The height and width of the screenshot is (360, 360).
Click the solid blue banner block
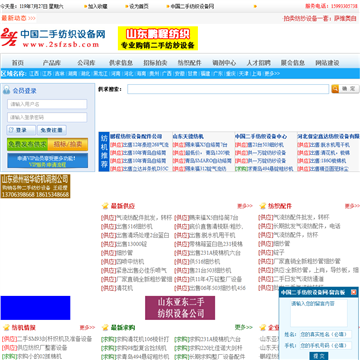[x=35, y=308]
